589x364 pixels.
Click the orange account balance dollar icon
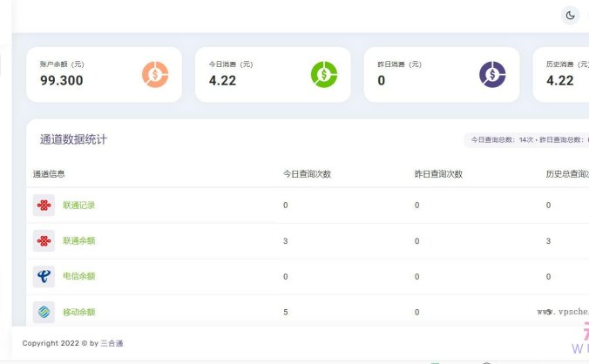155,75
